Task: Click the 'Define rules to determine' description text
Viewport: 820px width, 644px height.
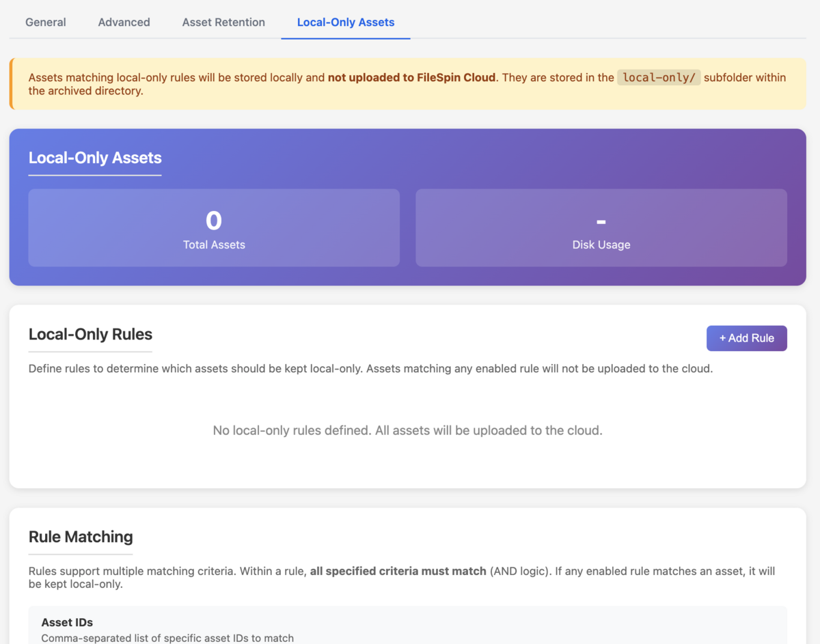Action: tap(370, 369)
